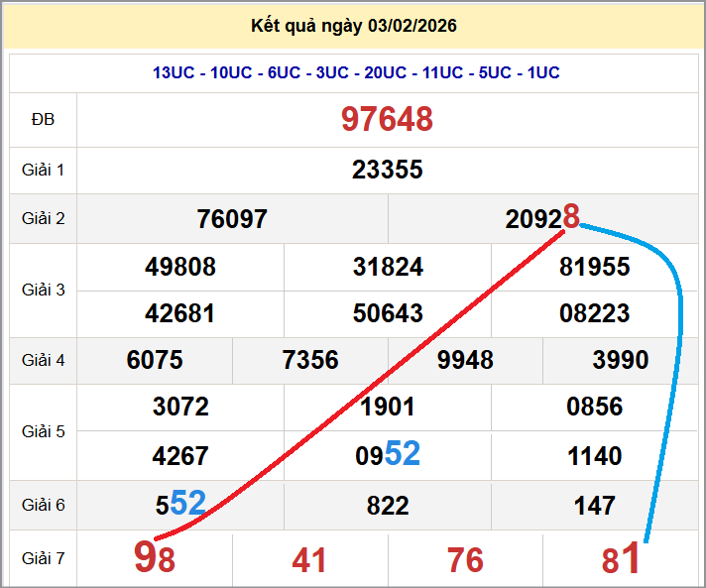Click the Giải 7 number 98
The width and height of the screenshot is (706, 588).
click(155, 559)
